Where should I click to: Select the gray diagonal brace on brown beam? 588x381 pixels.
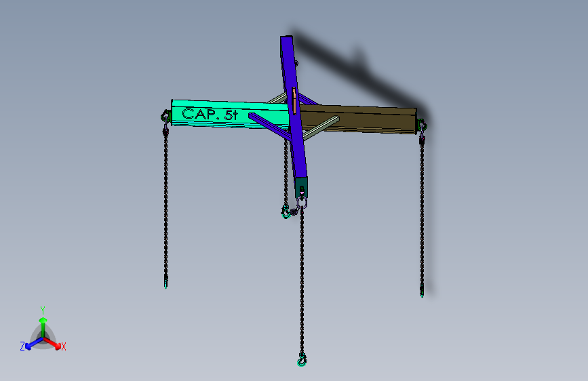tap(321, 128)
